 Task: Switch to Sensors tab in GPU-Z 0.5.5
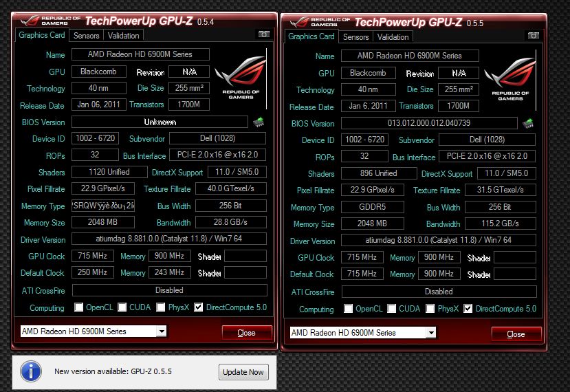[x=356, y=37]
